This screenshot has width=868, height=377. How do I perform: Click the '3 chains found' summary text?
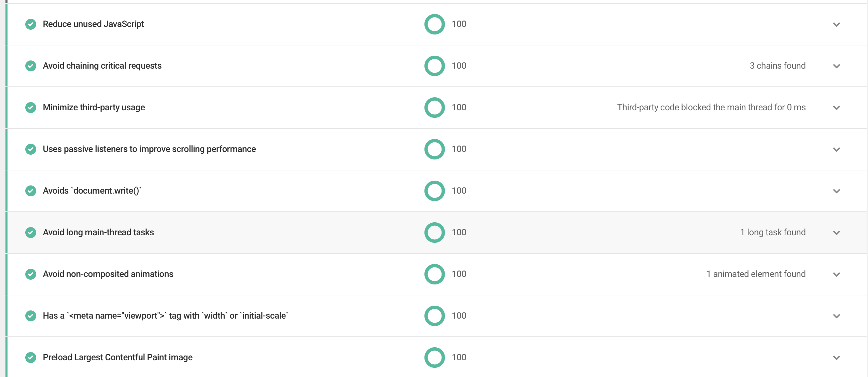point(778,66)
